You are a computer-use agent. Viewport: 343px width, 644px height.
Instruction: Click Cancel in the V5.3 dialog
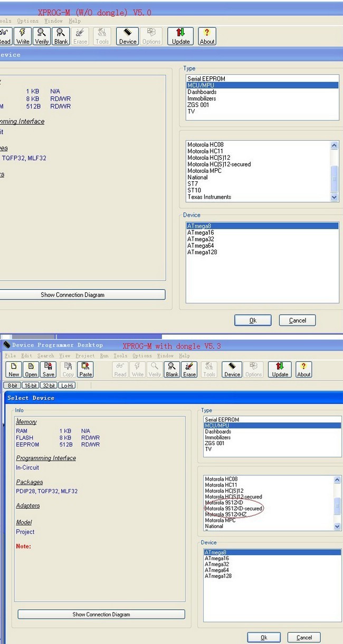304,638
